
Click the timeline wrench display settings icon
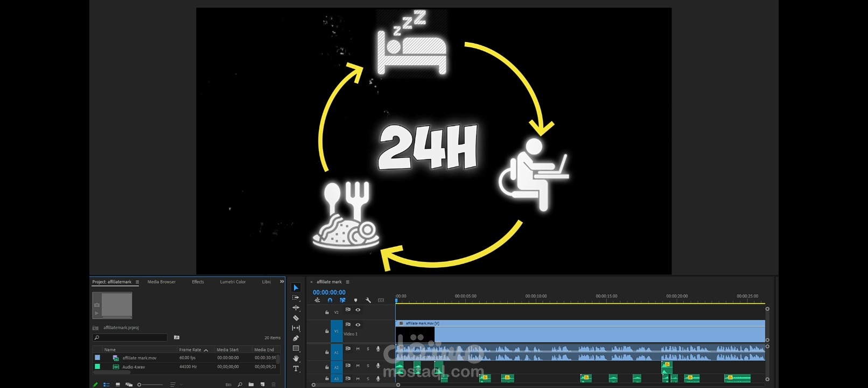pos(368,300)
